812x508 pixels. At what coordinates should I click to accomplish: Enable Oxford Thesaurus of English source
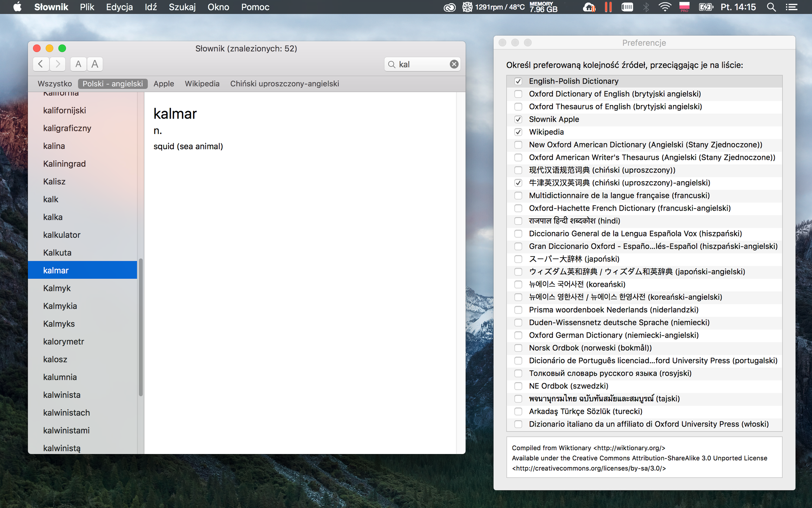[518, 107]
